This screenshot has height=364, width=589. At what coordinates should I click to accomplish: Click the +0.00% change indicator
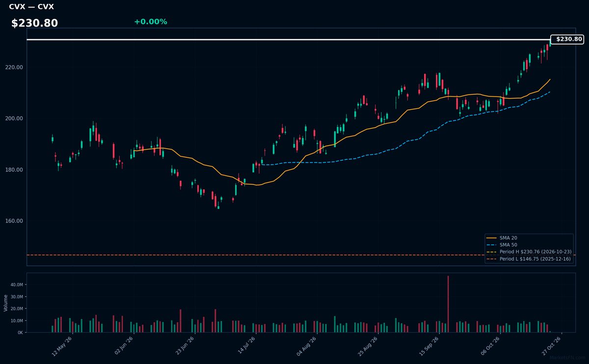point(150,22)
